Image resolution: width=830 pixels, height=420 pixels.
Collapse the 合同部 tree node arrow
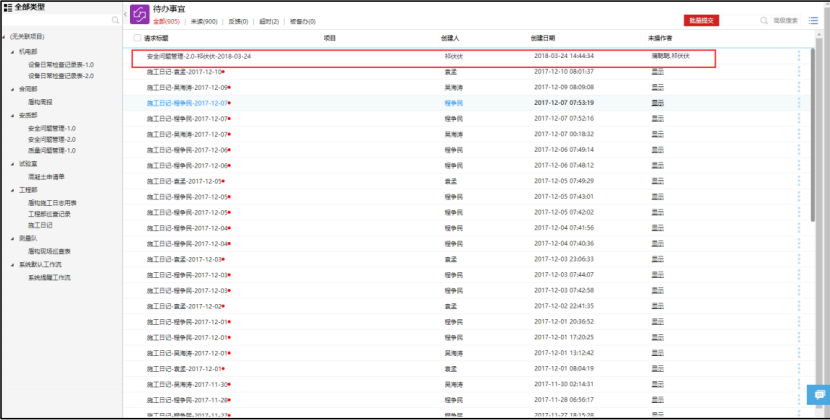coord(13,90)
